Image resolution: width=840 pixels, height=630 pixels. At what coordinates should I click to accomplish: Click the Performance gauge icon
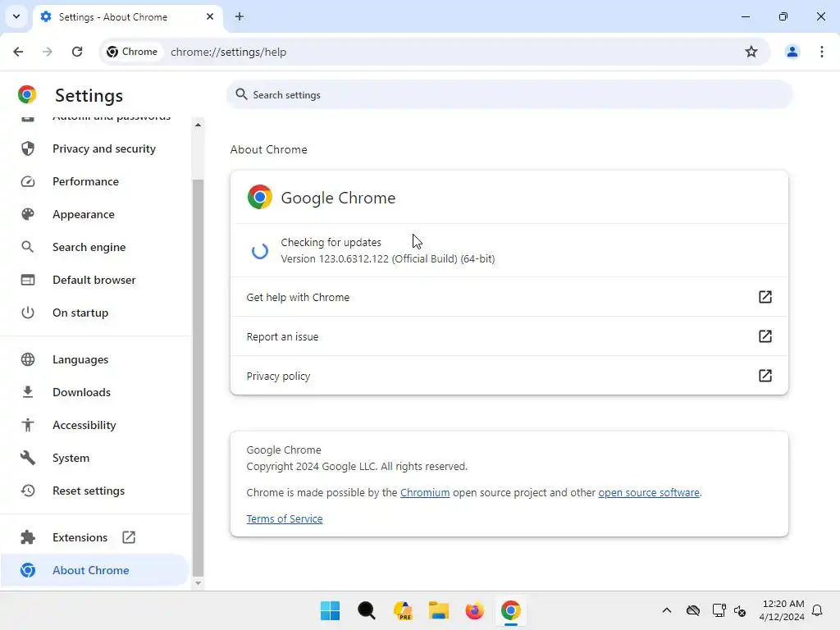pos(28,181)
